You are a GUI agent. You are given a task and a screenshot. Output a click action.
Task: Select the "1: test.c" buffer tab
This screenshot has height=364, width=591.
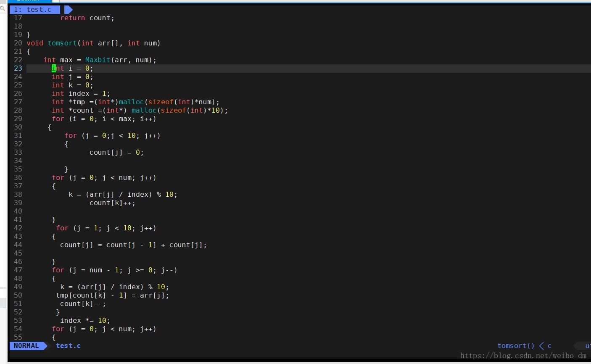coord(34,9)
